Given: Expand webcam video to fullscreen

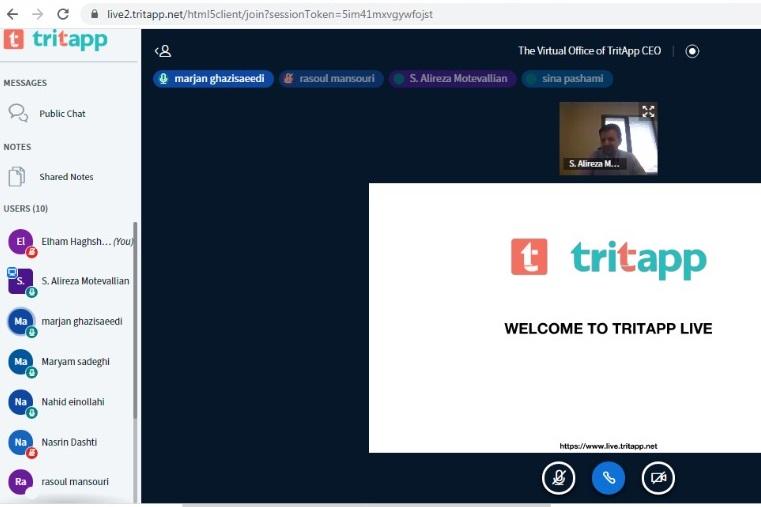Looking at the screenshot, I should click(x=648, y=111).
